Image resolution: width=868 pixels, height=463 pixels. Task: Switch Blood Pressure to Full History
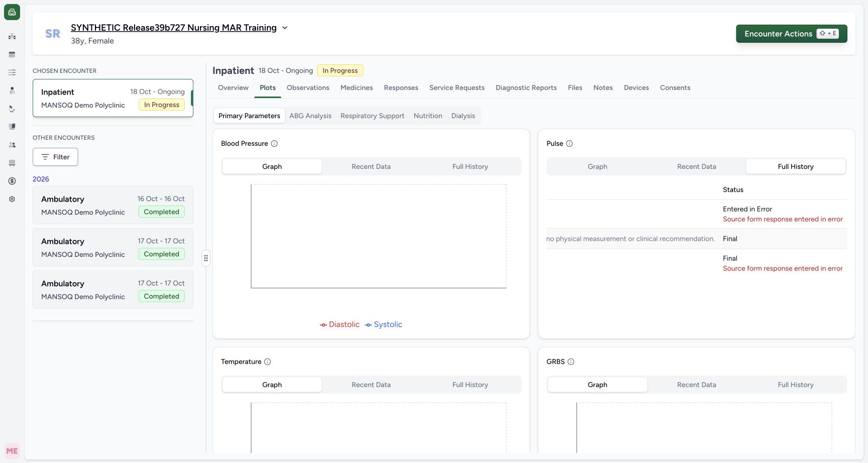click(x=470, y=167)
